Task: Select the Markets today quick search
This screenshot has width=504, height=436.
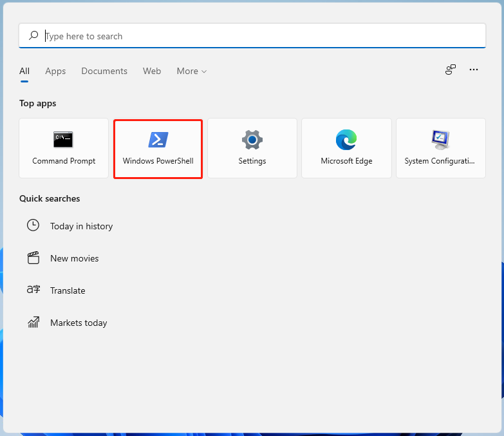Action: pyautogui.click(x=67, y=323)
